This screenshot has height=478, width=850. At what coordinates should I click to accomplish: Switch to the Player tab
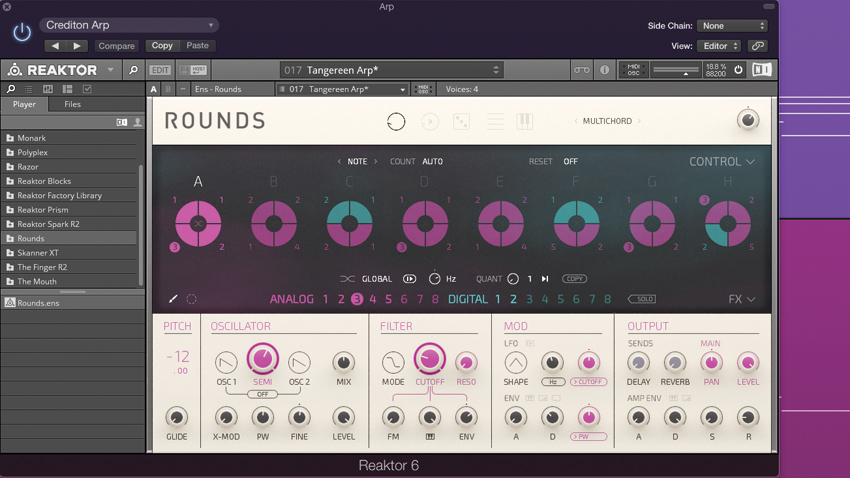(x=24, y=104)
